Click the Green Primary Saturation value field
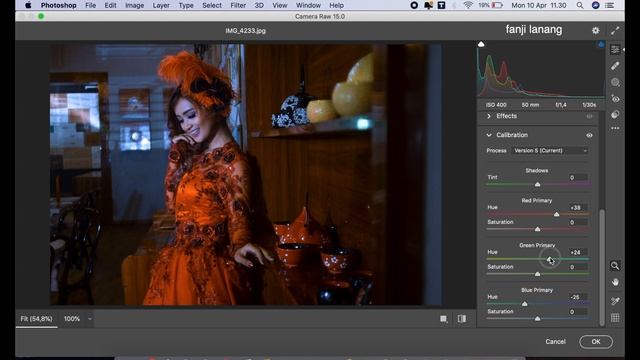The height and width of the screenshot is (360, 640). pyautogui.click(x=578, y=267)
